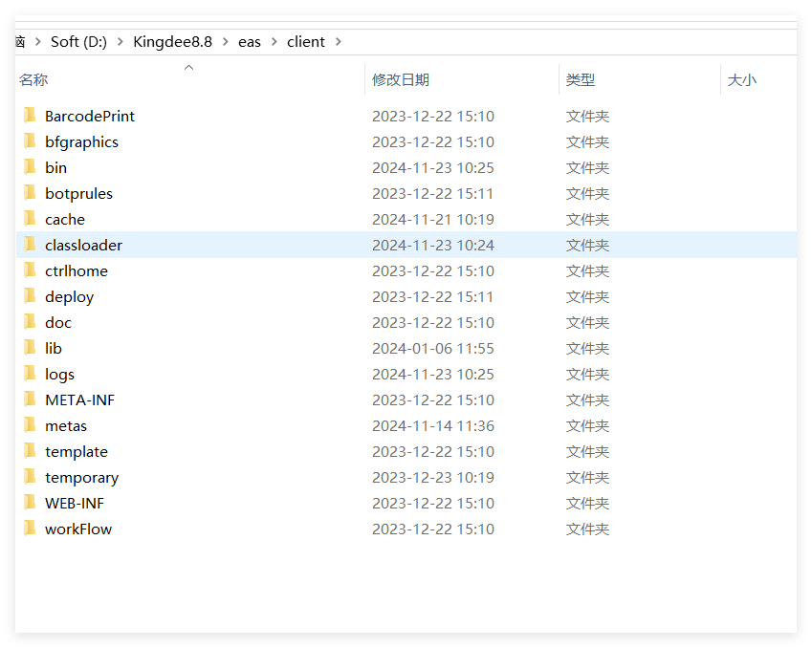Click the 文件夹 type of logs row
The width and height of the screenshot is (812, 648).
[x=587, y=375]
